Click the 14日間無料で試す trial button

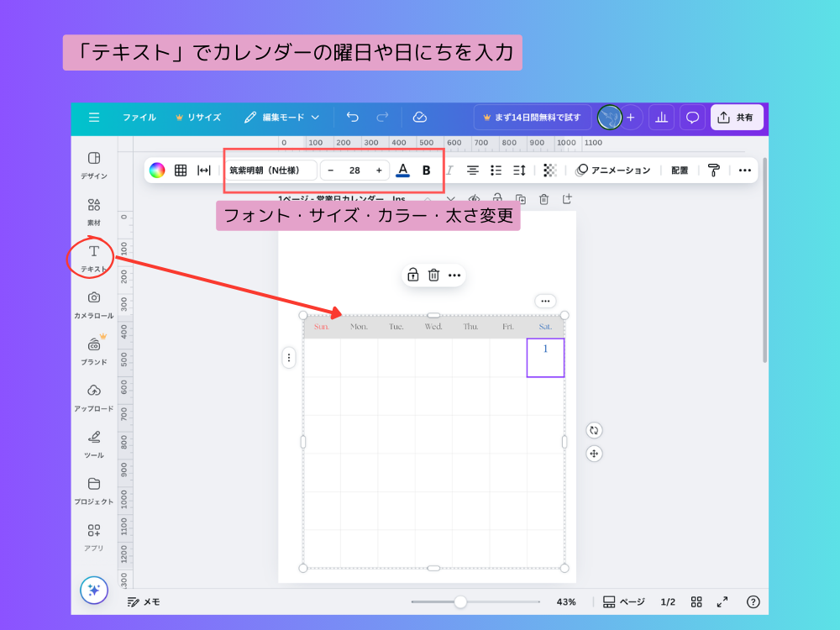533,117
